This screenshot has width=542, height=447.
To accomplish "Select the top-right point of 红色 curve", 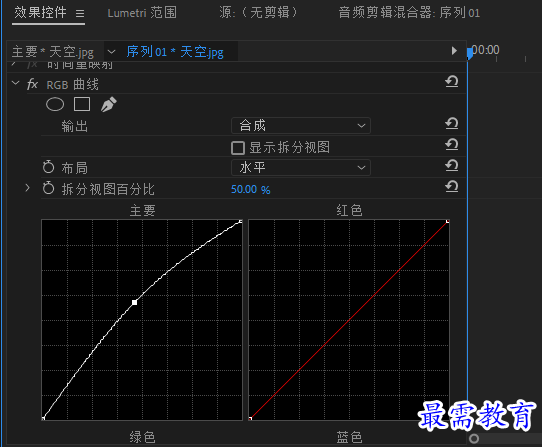I will point(448,221).
